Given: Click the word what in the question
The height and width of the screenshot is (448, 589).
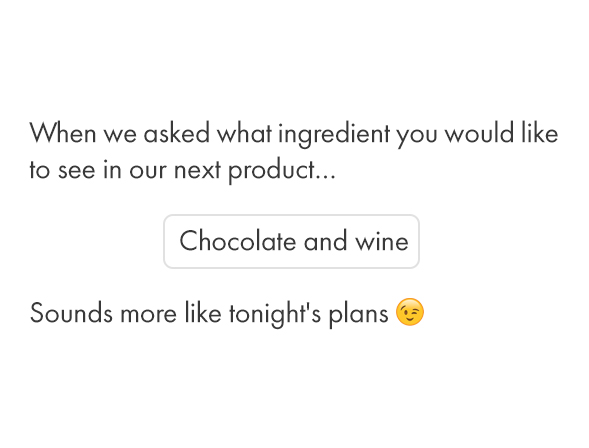Looking at the screenshot, I should (245, 133).
